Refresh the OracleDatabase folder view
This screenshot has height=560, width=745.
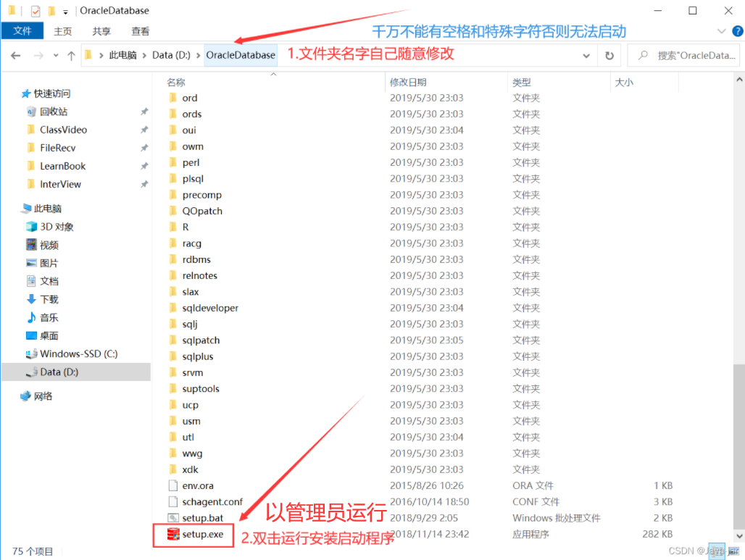[x=609, y=55]
